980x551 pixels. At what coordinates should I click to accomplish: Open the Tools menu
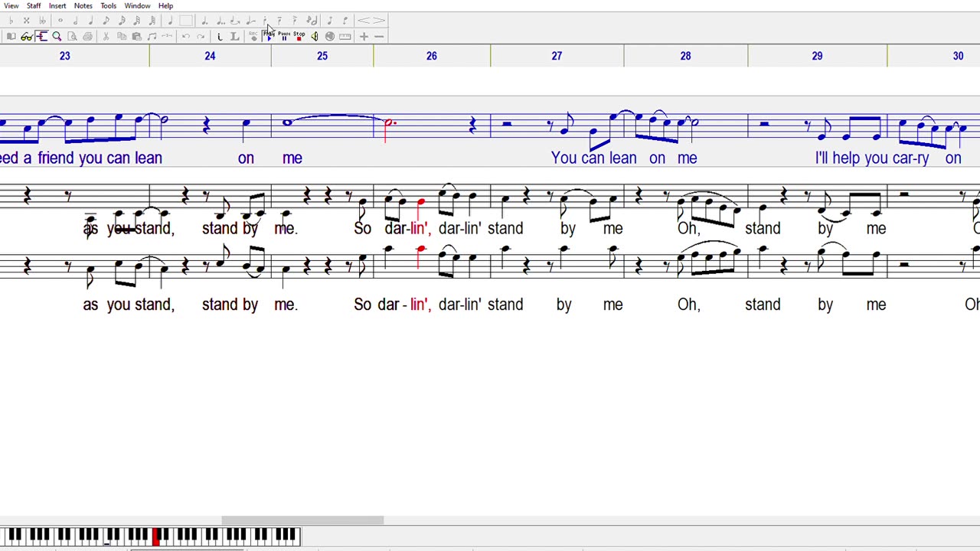(108, 5)
